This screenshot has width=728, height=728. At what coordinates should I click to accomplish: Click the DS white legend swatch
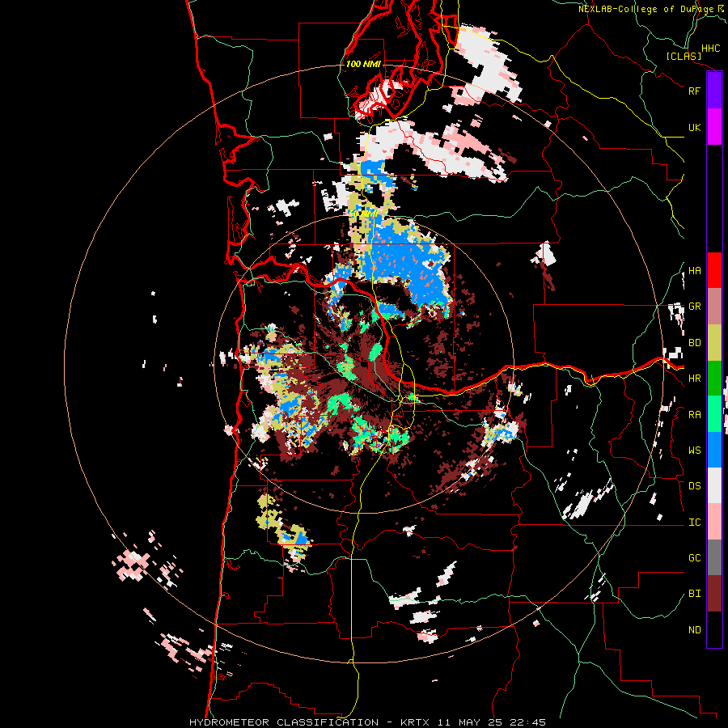(x=714, y=485)
